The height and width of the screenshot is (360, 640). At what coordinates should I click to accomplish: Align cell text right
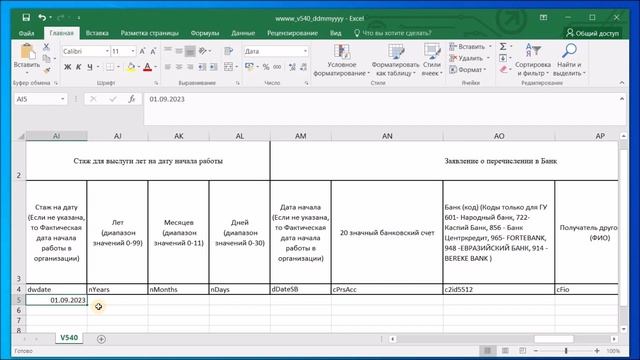coord(190,67)
